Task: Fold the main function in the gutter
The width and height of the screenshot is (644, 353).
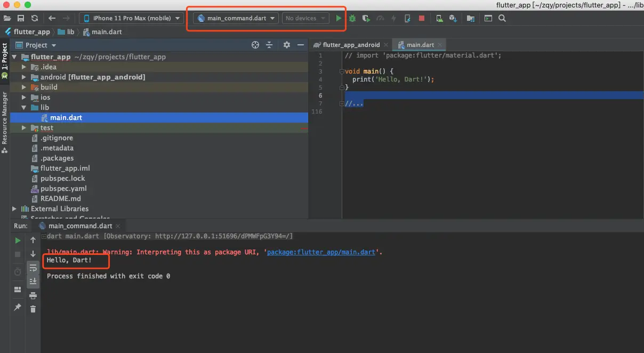Action: point(341,71)
